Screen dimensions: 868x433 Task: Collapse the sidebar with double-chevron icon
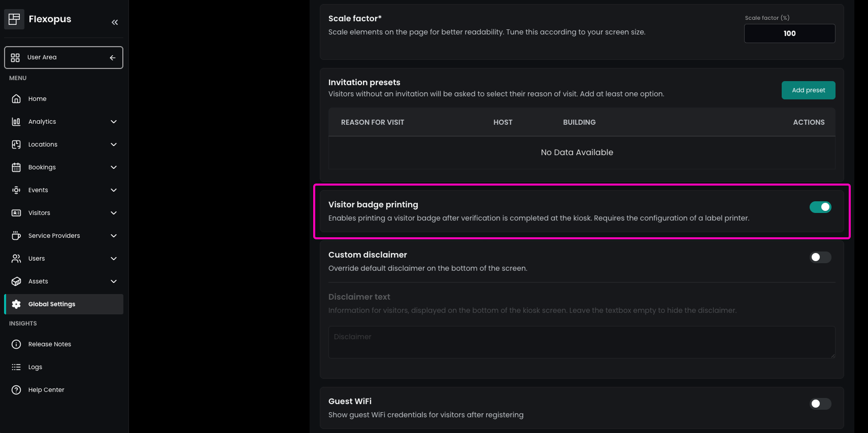(115, 22)
